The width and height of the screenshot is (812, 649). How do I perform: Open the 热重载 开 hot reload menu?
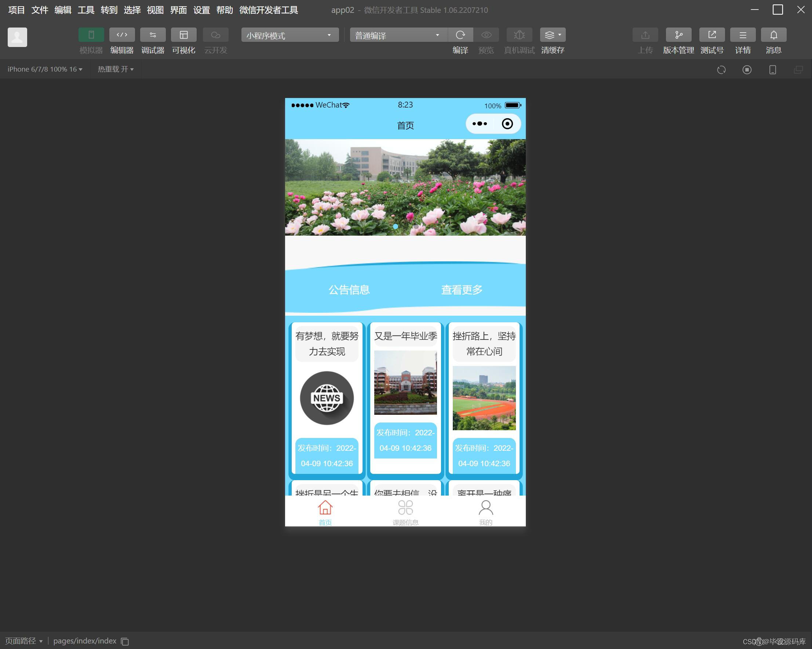click(x=116, y=69)
